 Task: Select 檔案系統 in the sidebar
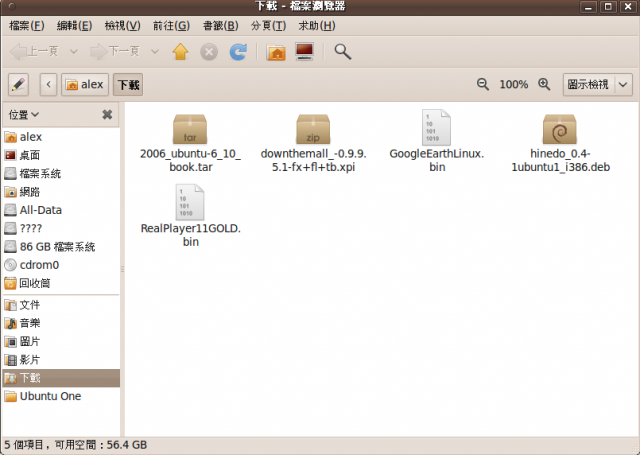(61, 173)
